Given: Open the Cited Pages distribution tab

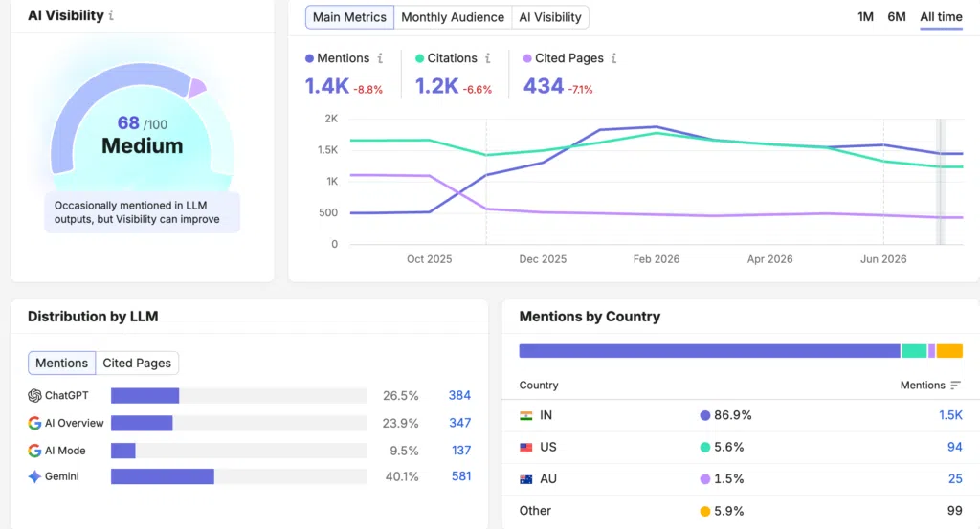Looking at the screenshot, I should [137, 363].
